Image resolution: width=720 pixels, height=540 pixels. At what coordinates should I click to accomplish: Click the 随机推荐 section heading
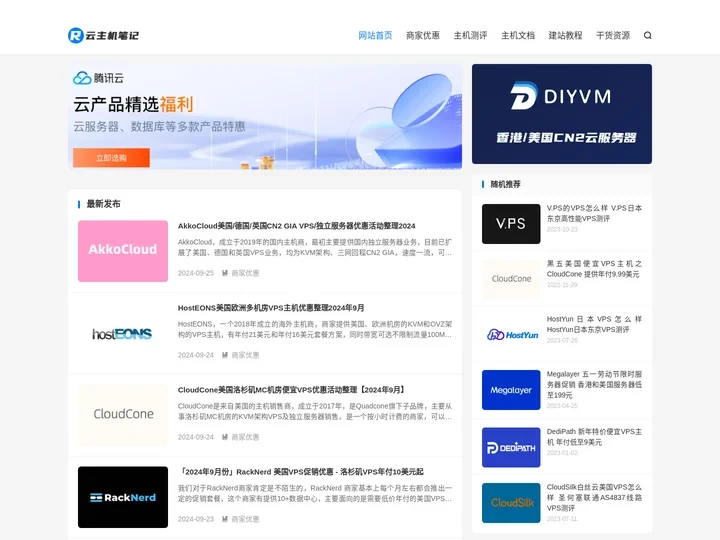click(505, 184)
